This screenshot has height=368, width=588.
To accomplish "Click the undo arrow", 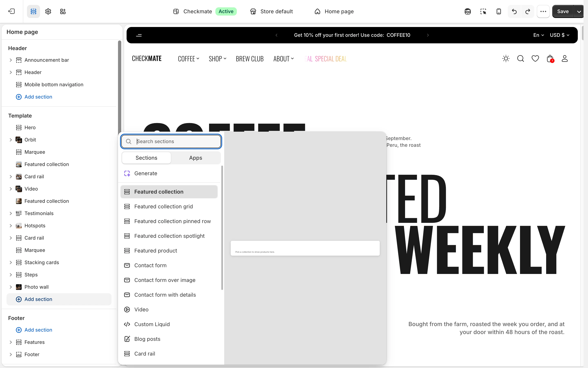I will [x=514, y=11].
